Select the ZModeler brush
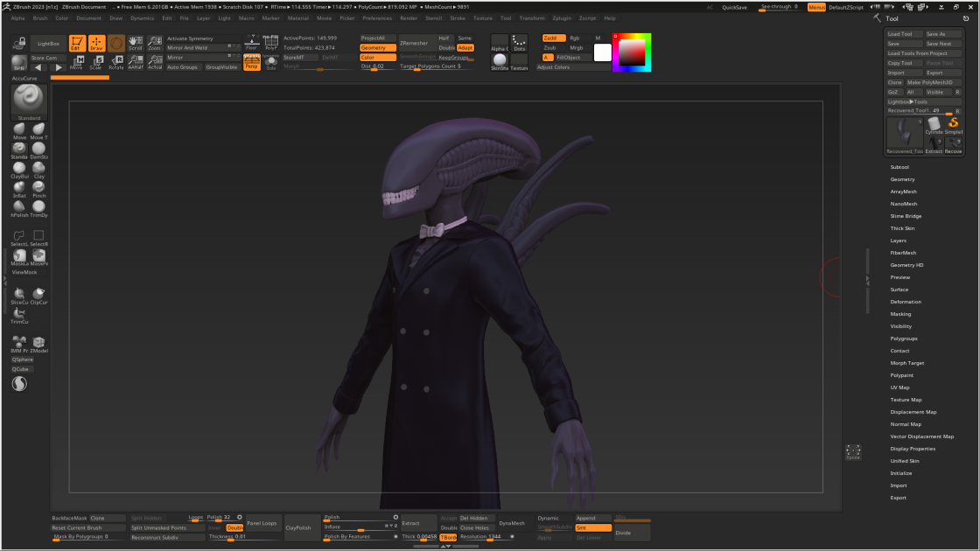This screenshot has height=551, width=980. click(38, 345)
